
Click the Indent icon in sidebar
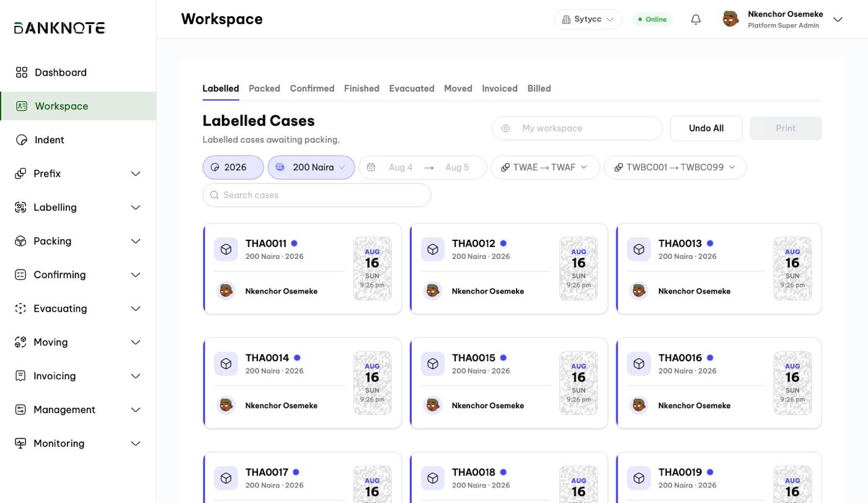pos(22,140)
